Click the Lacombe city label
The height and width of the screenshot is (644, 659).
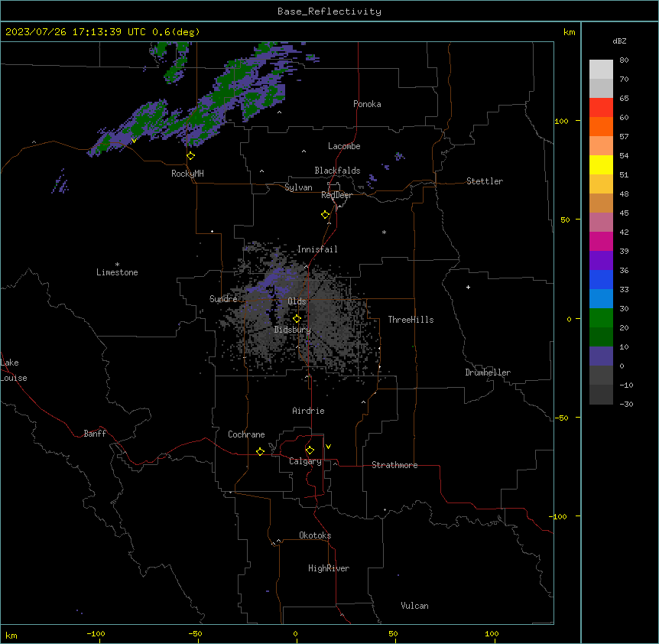point(344,146)
